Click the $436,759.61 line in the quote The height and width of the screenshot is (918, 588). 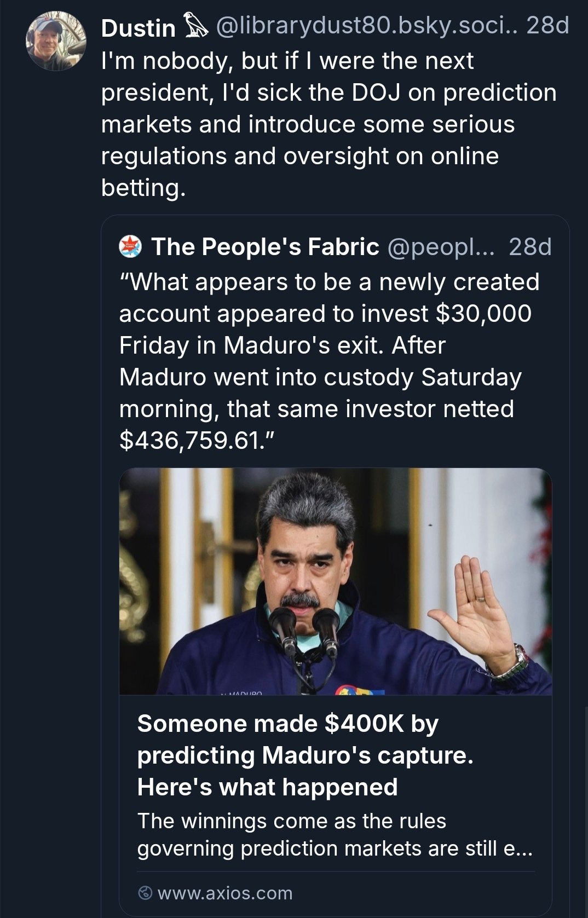pyautogui.click(x=195, y=441)
